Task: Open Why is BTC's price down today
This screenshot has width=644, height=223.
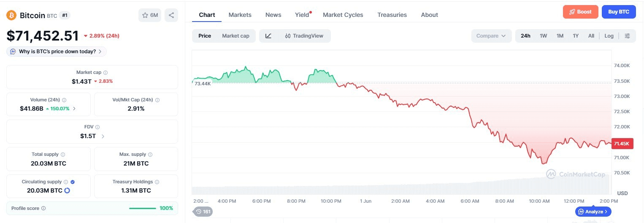Action: coord(57,52)
